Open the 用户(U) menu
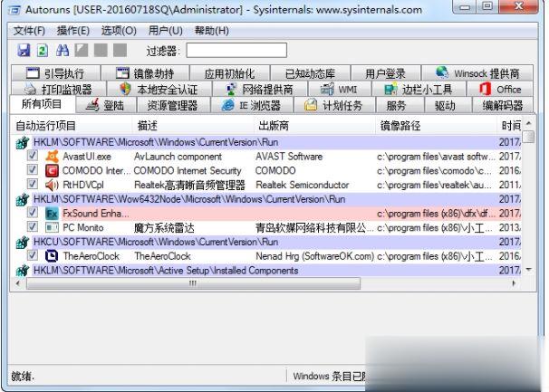 point(165,31)
